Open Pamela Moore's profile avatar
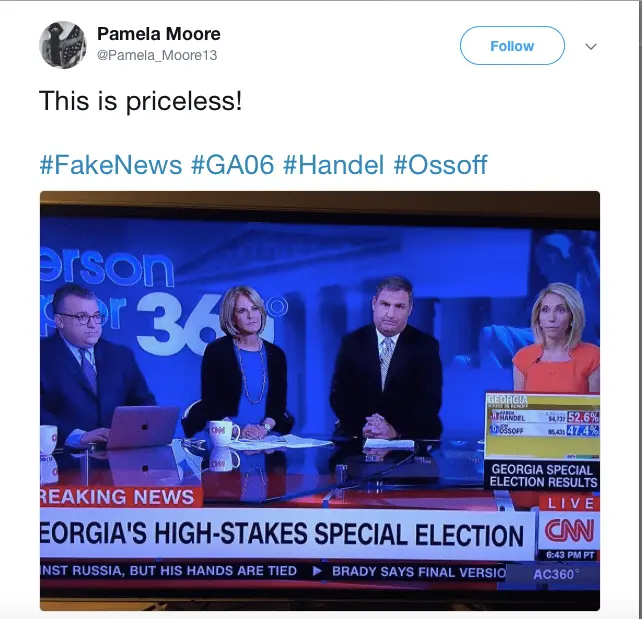Screen dimensions: 642x619 pos(63,45)
